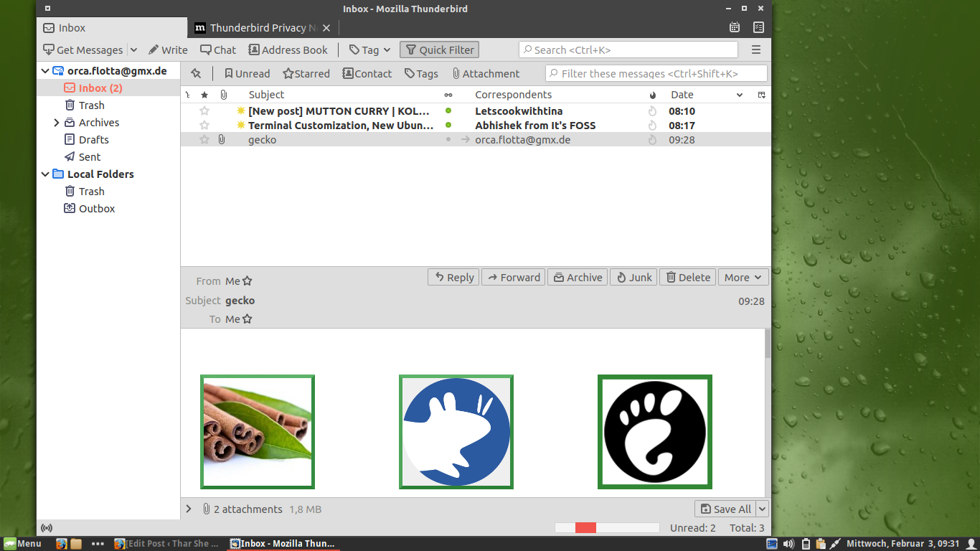980x551 pixels.
Task: Open the tasks tab icon
Action: point(759,27)
